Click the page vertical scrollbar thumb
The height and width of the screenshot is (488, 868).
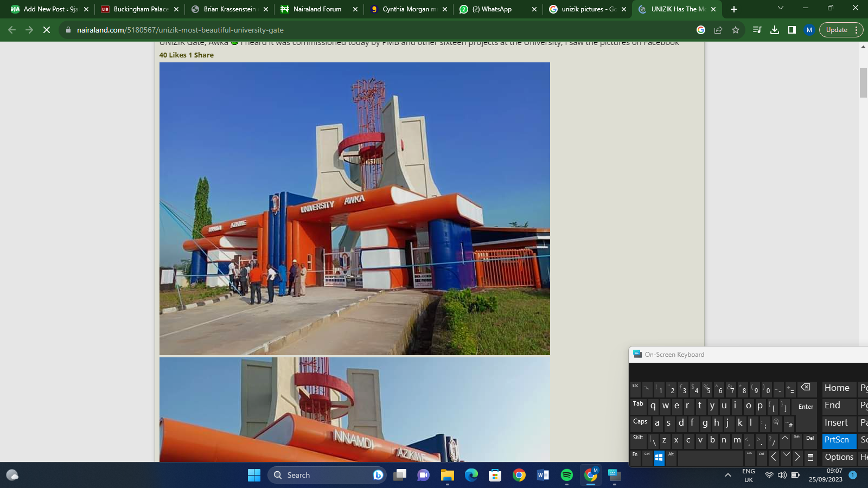(863, 82)
